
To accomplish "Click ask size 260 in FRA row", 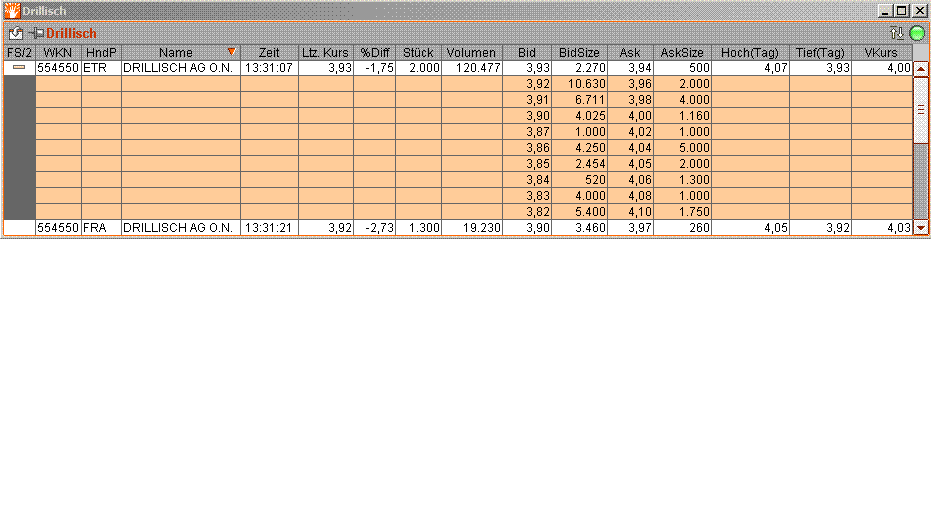I will pos(683,227).
